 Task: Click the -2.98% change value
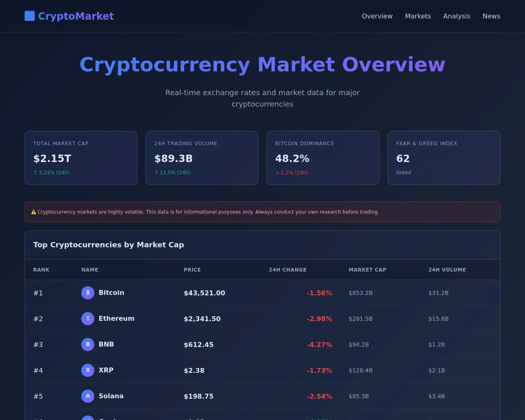click(x=320, y=319)
